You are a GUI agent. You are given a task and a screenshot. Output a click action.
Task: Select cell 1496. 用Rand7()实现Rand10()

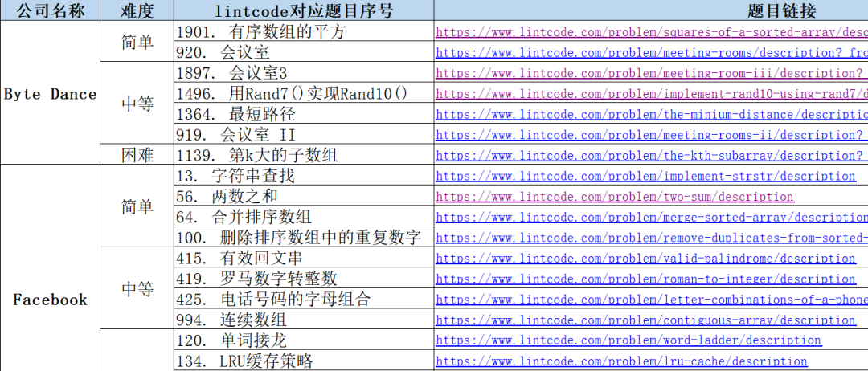(304, 93)
